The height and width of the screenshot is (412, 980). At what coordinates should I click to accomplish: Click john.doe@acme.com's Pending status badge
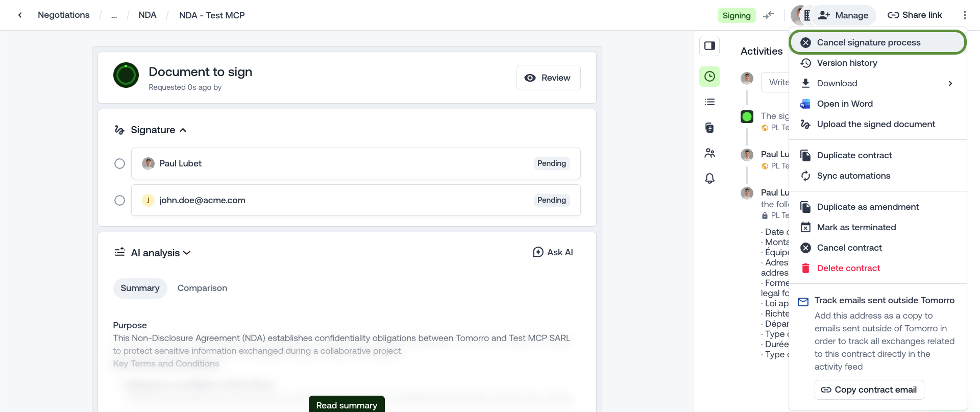coord(552,200)
